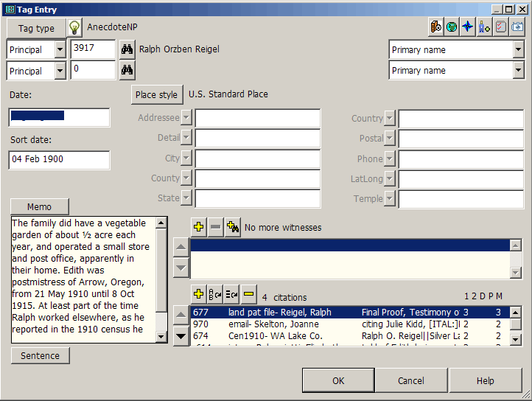Move citation down with black arrow button
Screen dimensions: 532x401
pyautogui.click(x=181, y=336)
